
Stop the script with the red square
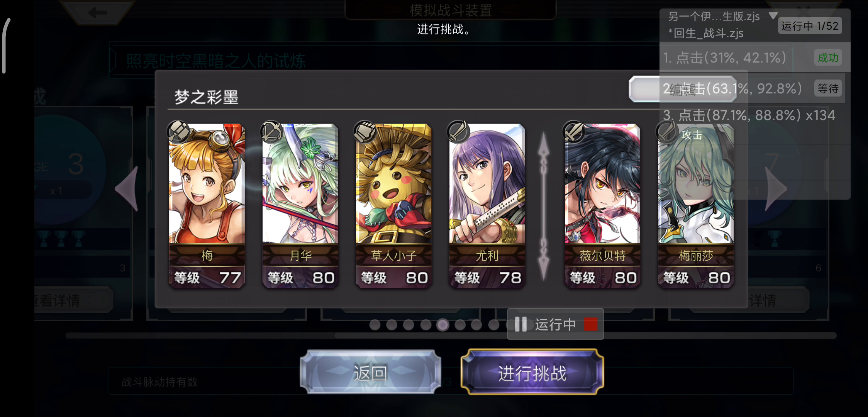pyautogui.click(x=590, y=324)
